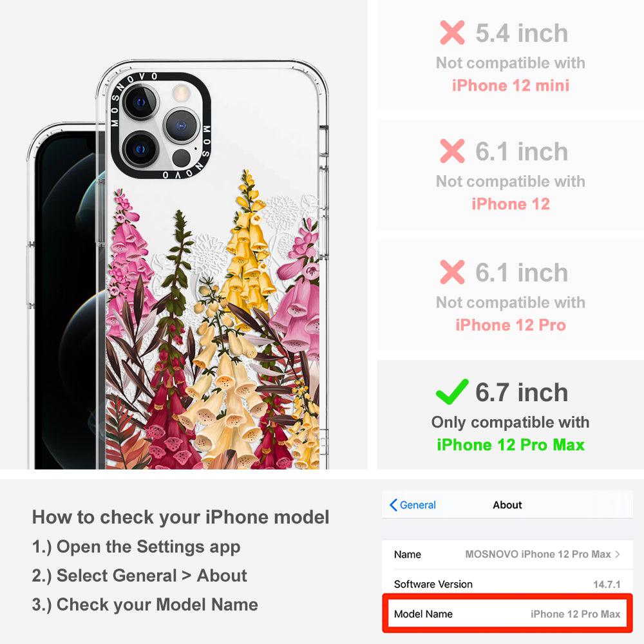Click the red X above iPhone 12 text

click(452, 151)
